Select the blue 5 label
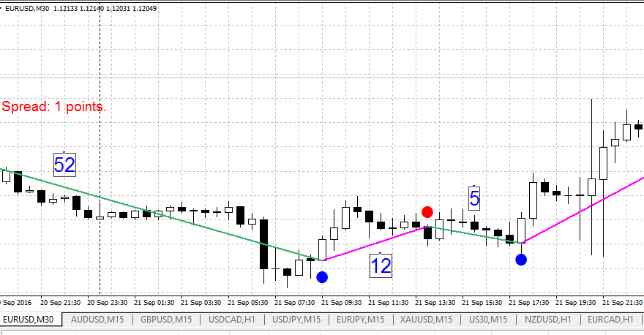644x335 pixels. point(474,197)
